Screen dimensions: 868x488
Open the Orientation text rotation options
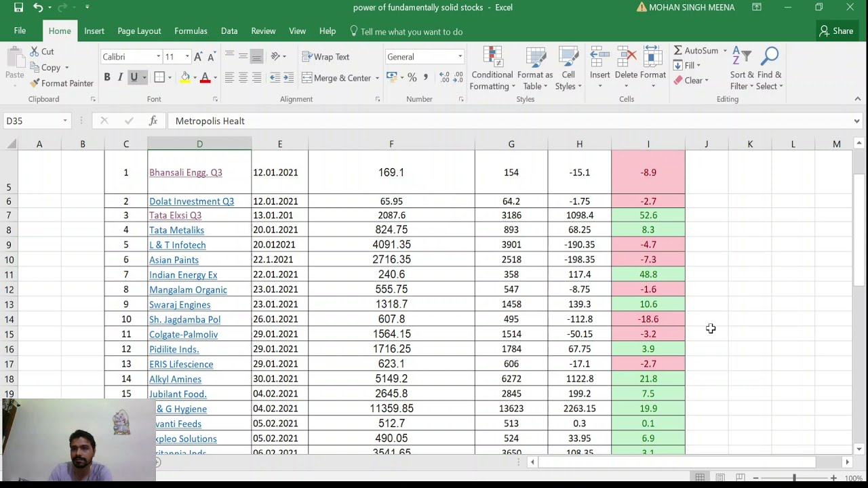pyautogui.click(x=278, y=56)
